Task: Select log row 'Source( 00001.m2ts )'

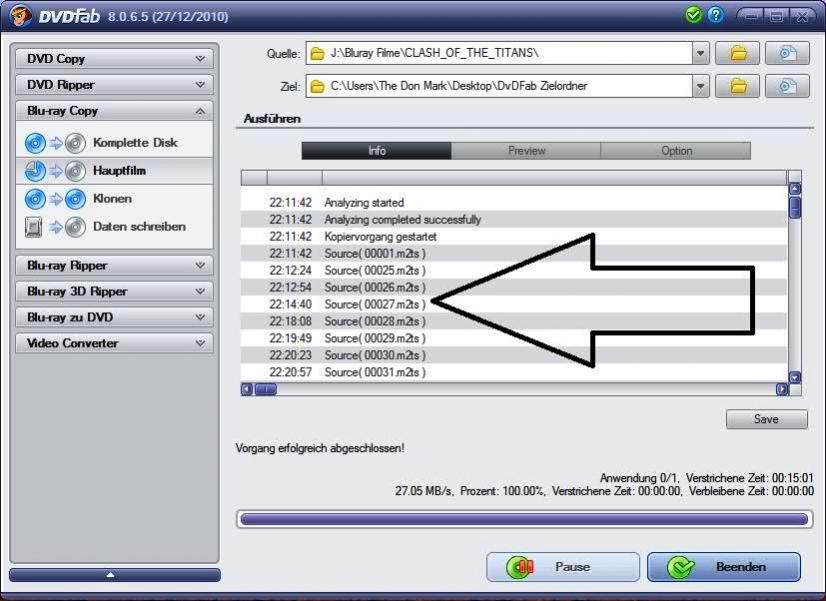Action: [514, 253]
